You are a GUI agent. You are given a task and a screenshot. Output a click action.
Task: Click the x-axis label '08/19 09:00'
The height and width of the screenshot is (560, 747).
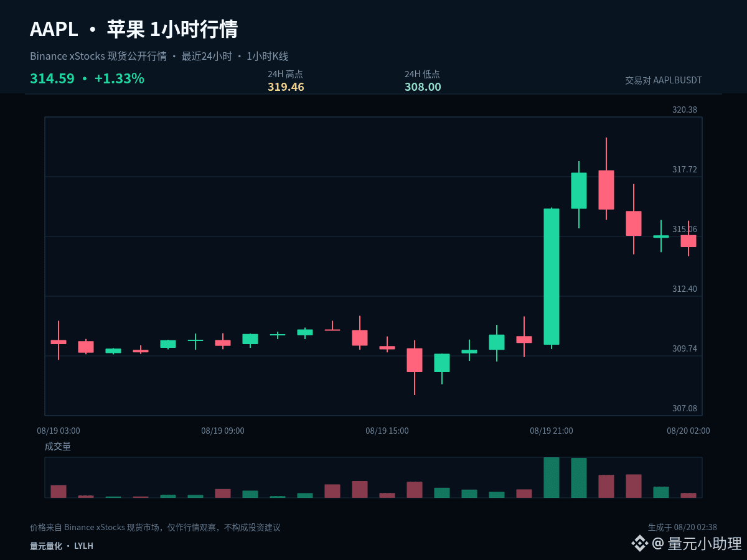point(223,431)
